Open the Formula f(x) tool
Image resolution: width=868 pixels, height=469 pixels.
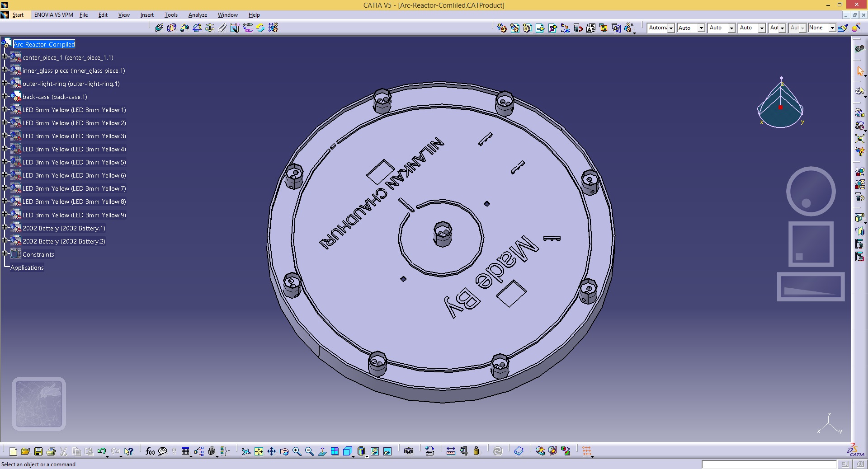[150, 451]
